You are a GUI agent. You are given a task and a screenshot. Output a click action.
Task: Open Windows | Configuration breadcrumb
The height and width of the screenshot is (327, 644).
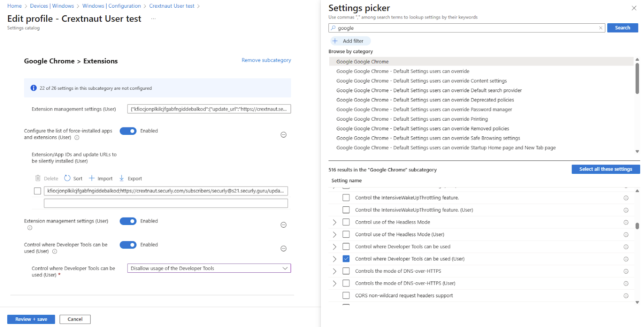[x=111, y=6]
